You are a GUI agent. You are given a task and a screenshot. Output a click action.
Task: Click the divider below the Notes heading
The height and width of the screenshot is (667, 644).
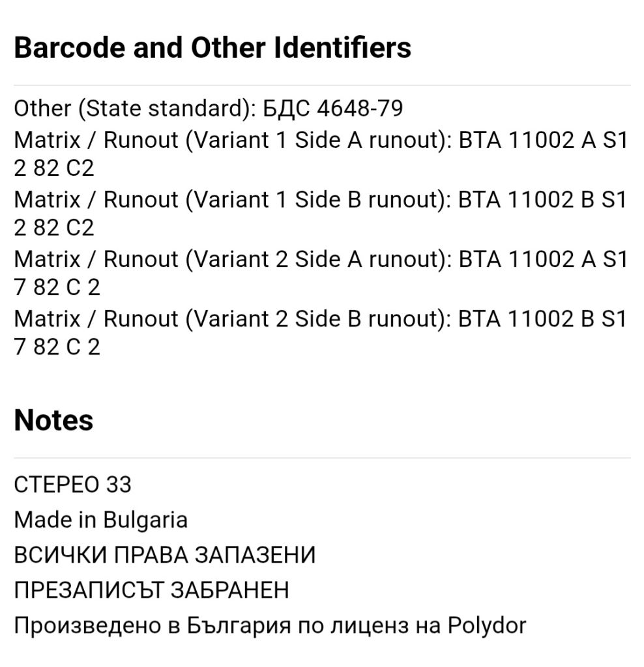322,458
